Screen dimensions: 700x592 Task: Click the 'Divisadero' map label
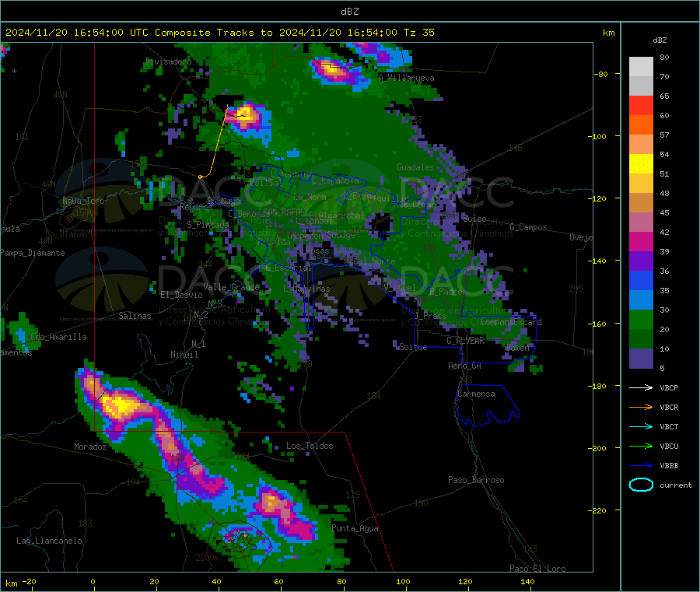(168, 61)
